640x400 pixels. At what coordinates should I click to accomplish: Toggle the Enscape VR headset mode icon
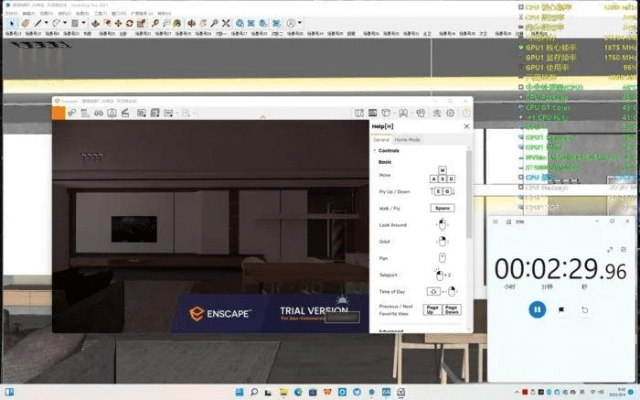(420, 113)
